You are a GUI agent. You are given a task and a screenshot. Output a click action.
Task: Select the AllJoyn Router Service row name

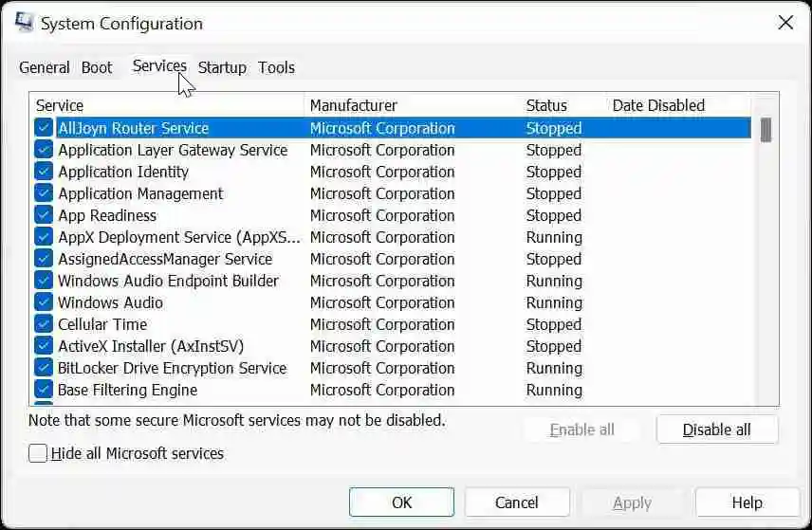coord(134,128)
